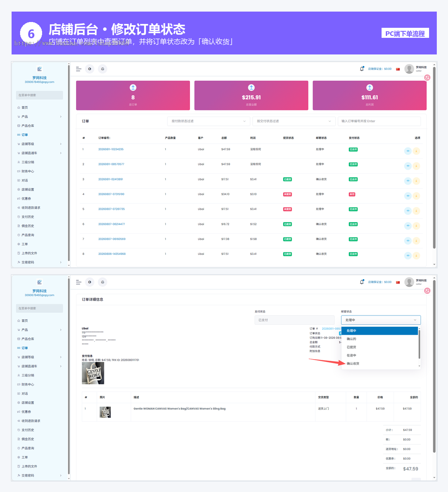Screen dimensions: 448x492
Task: Open order link 20260811-02413891
Action: point(110,179)
